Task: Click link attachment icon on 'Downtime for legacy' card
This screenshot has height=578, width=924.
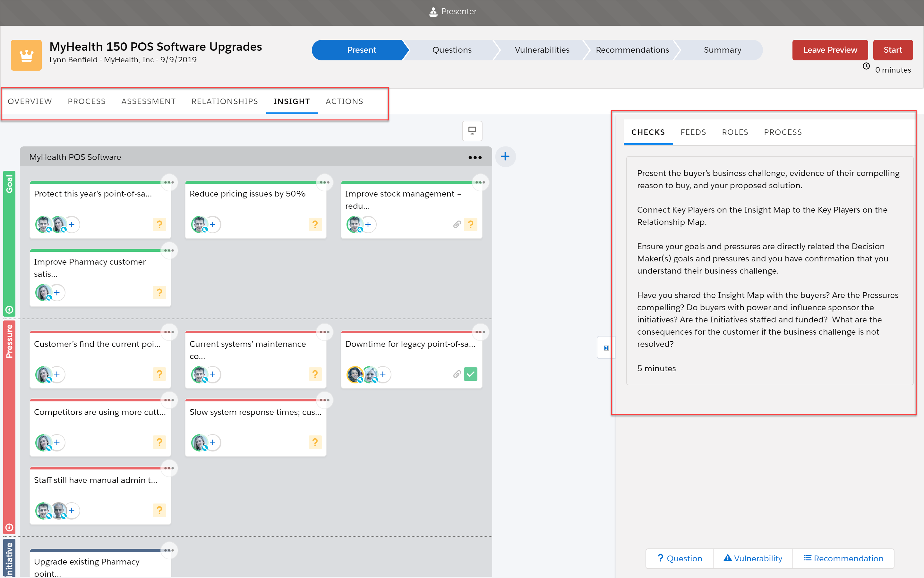Action: pos(457,374)
